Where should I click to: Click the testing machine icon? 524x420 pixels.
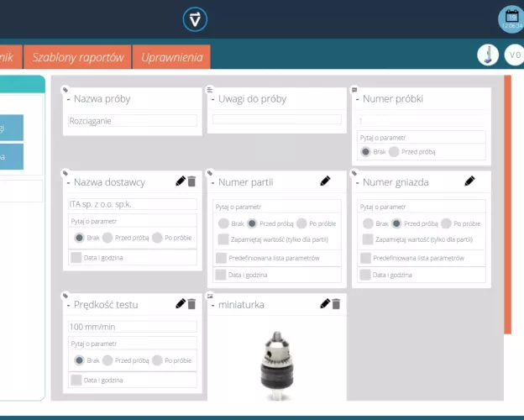coord(487,55)
